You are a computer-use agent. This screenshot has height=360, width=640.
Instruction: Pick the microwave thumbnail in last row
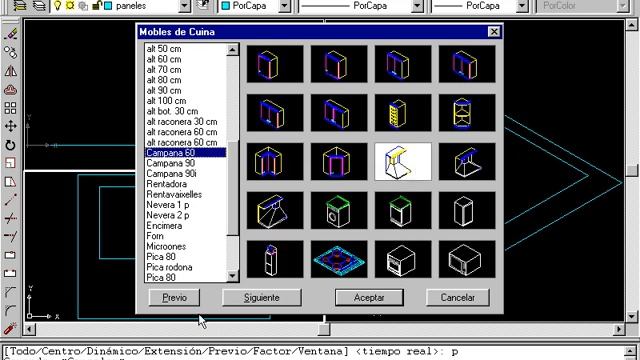pyautogui.click(x=467, y=259)
